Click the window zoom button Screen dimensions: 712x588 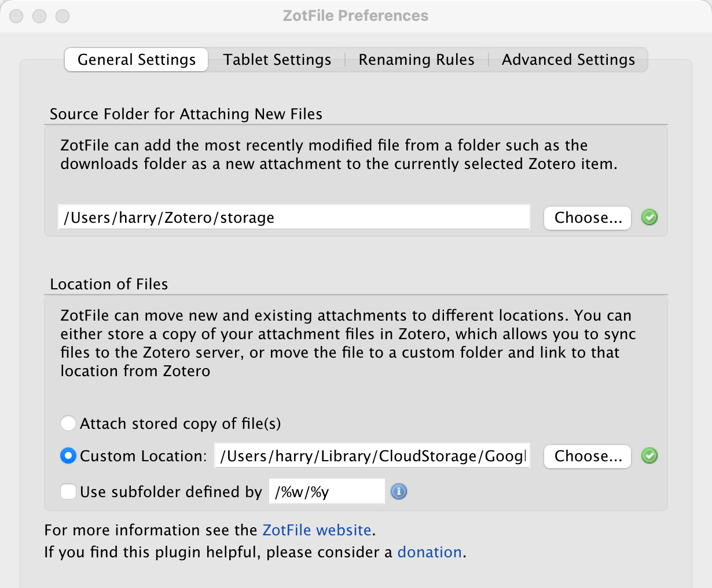(x=63, y=16)
